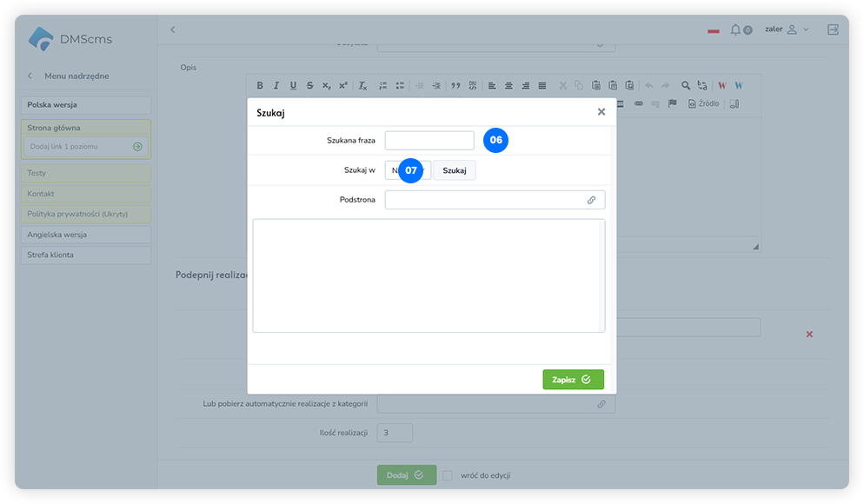Image resolution: width=864 pixels, height=504 pixels.
Task: Click the green arrow beside Dodaj link
Action: pyautogui.click(x=137, y=147)
